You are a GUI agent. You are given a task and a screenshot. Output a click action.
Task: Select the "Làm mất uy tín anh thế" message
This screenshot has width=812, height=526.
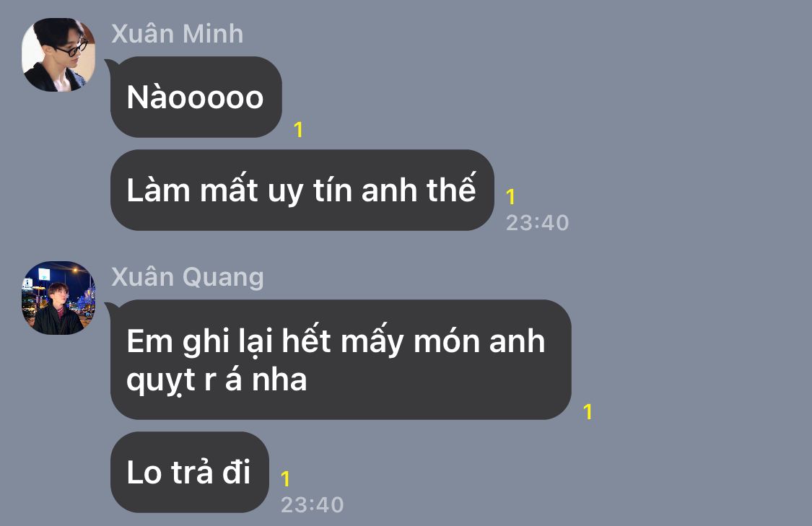pyautogui.click(x=302, y=190)
